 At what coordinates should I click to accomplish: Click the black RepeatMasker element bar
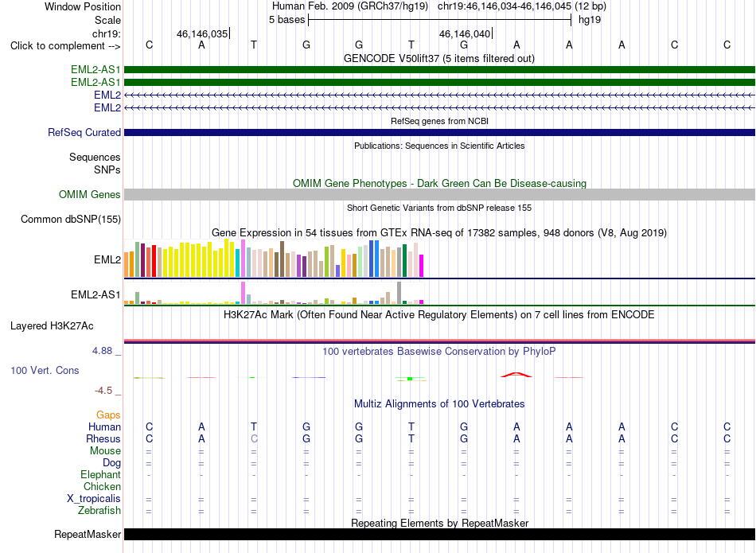439,534
